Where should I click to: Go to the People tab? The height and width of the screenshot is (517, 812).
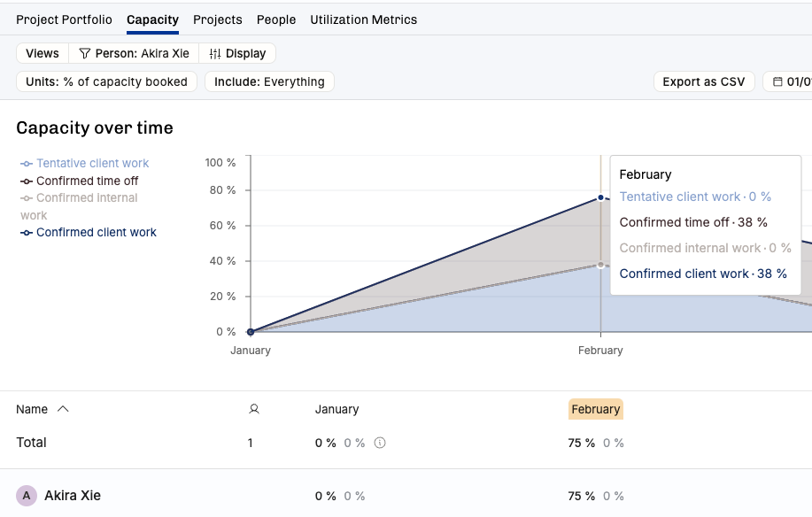pyautogui.click(x=276, y=19)
